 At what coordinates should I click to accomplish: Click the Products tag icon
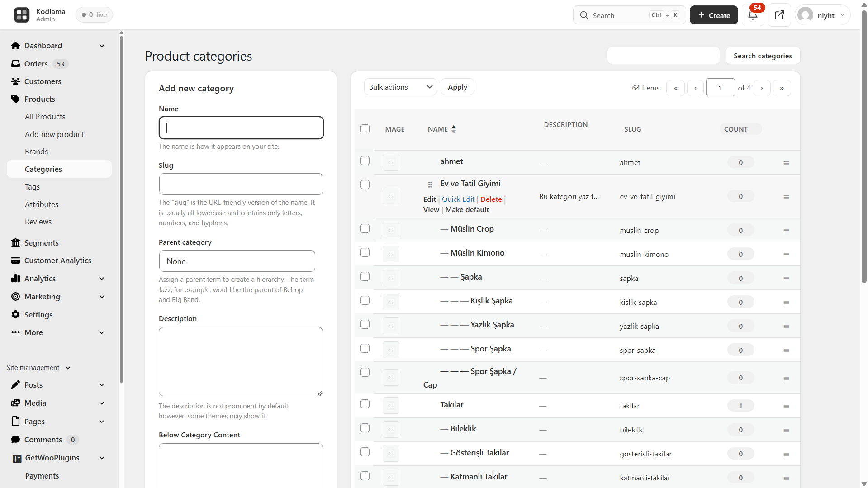[x=16, y=99]
